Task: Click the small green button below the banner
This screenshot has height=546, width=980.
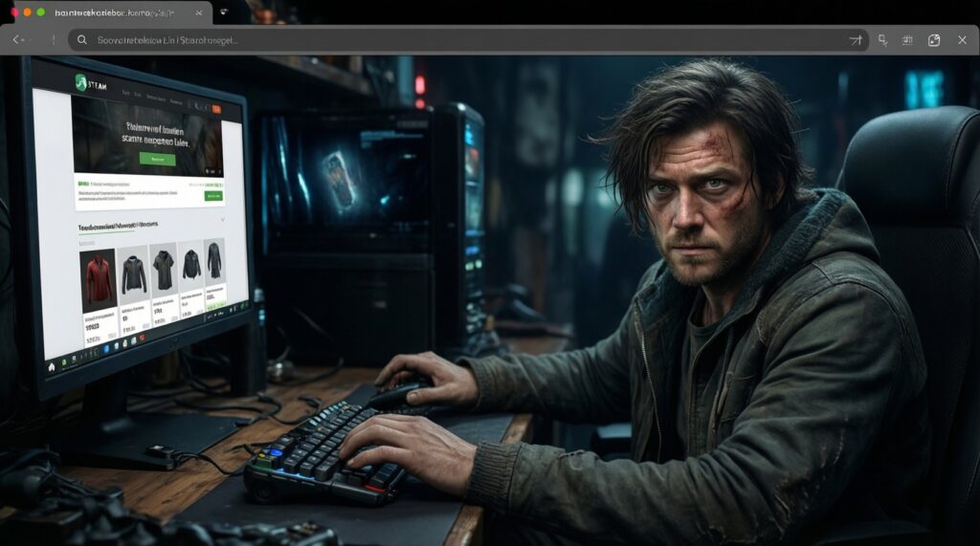Action: [x=213, y=196]
